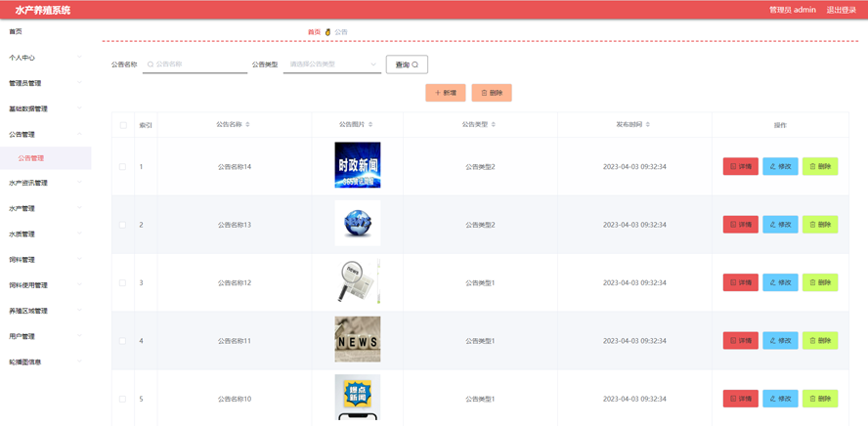The width and height of the screenshot is (868, 426).
Task: Click 修改 for 公告名称12
Action: pos(781,282)
